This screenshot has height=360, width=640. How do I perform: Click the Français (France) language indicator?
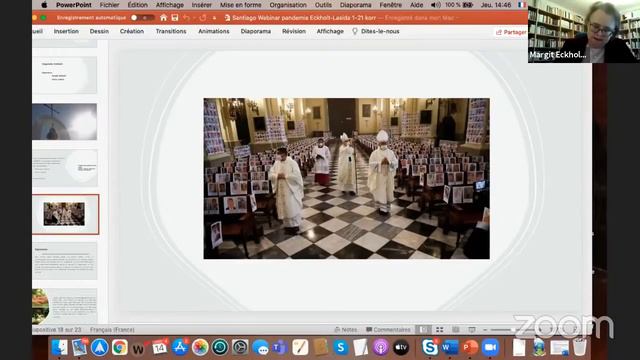point(112,329)
